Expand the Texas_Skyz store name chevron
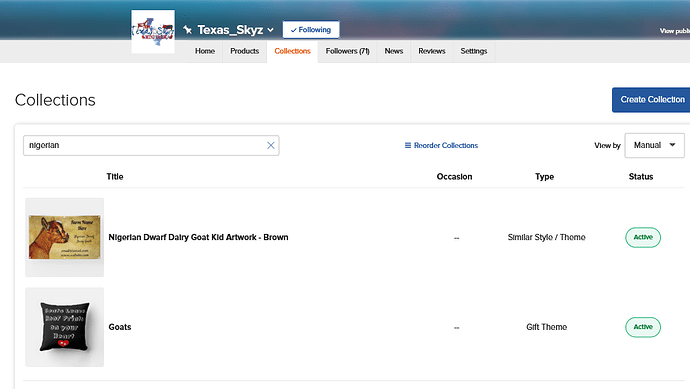The image size is (690, 389). coord(270,30)
